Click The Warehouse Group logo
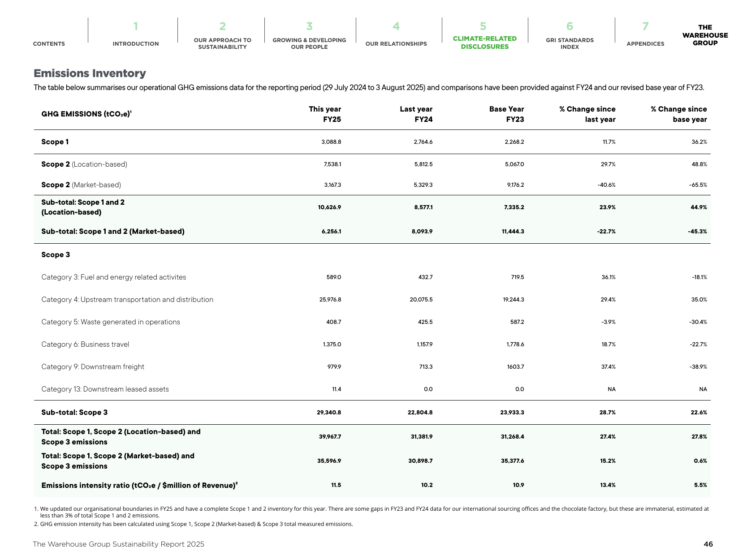747x560 pixels. 705,35
